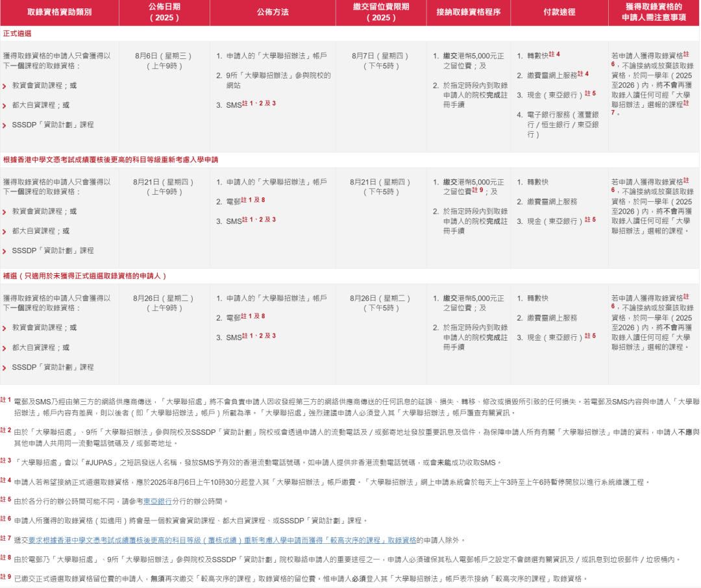Click the 註6 reference in the notes column
Image resolution: width=701 pixels, height=588 pixels.
[685, 55]
